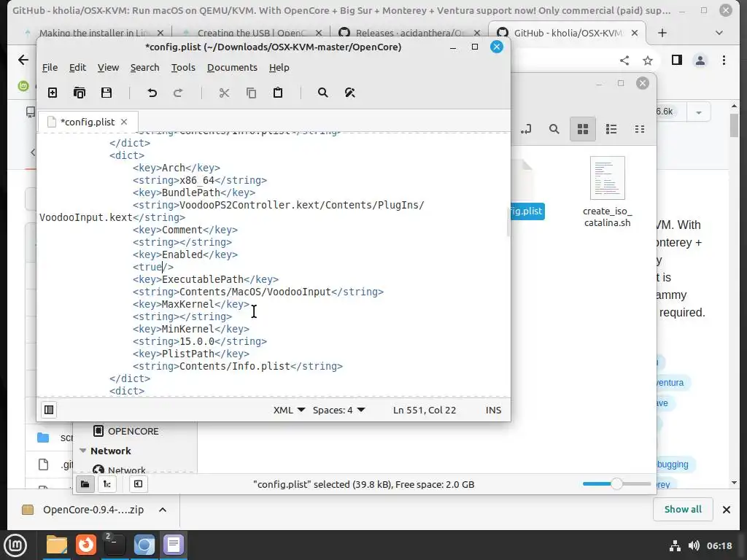747x560 pixels.
Task: Show places in file manager sidebar
Action: click(85, 484)
